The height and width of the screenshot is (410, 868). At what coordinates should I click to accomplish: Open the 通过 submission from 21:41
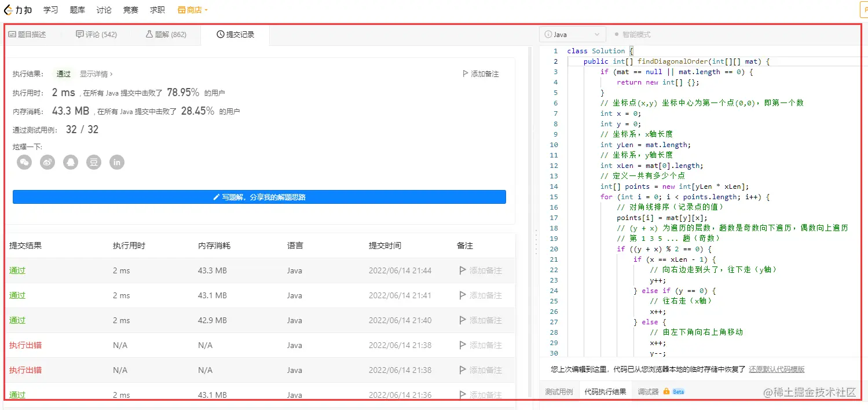[x=17, y=295]
